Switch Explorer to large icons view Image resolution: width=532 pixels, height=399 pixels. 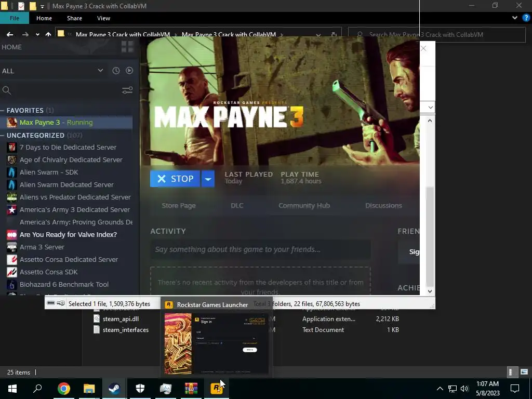click(524, 372)
